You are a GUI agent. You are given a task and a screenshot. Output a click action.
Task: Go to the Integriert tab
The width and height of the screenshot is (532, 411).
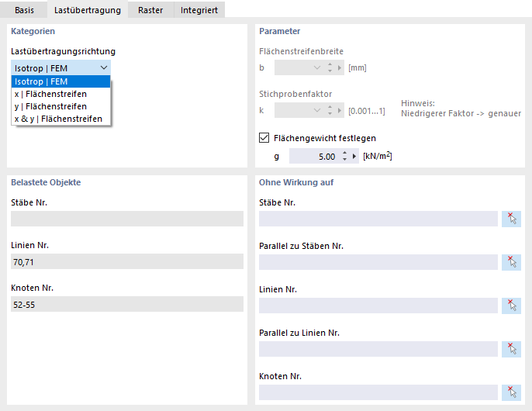199,10
